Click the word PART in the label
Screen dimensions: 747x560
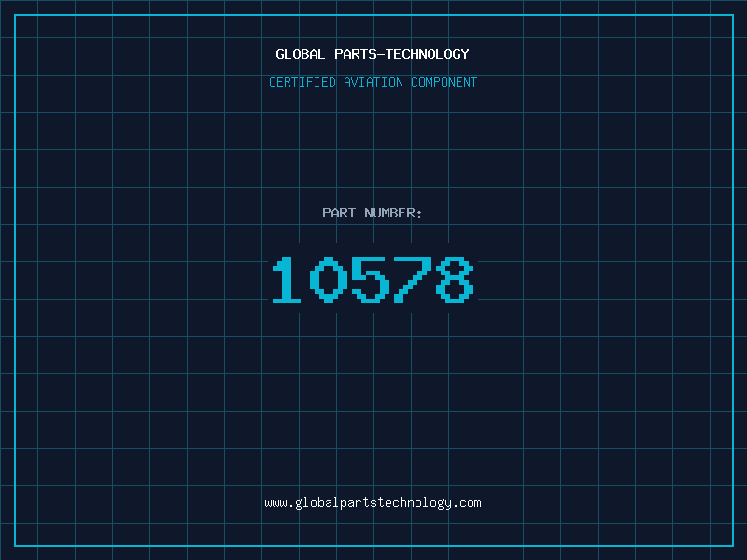339,213
